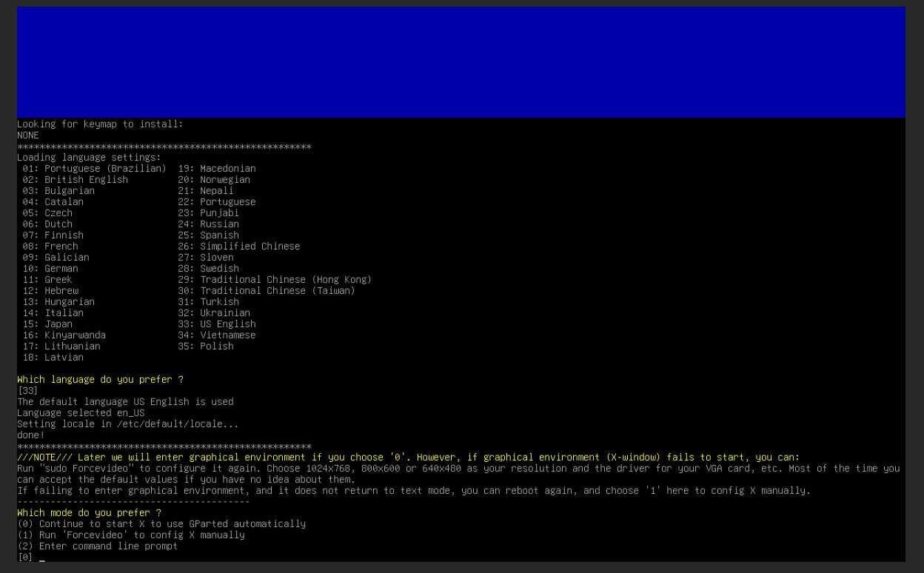924x573 pixels.
Task: Click 'Looking for keymap to install:' line
Action: tap(100, 124)
